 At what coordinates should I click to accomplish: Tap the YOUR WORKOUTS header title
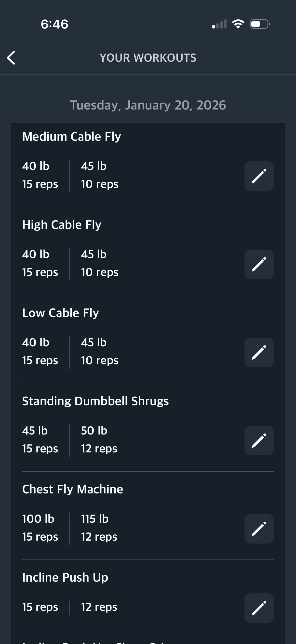pyautogui.click(x=148, y=58)
